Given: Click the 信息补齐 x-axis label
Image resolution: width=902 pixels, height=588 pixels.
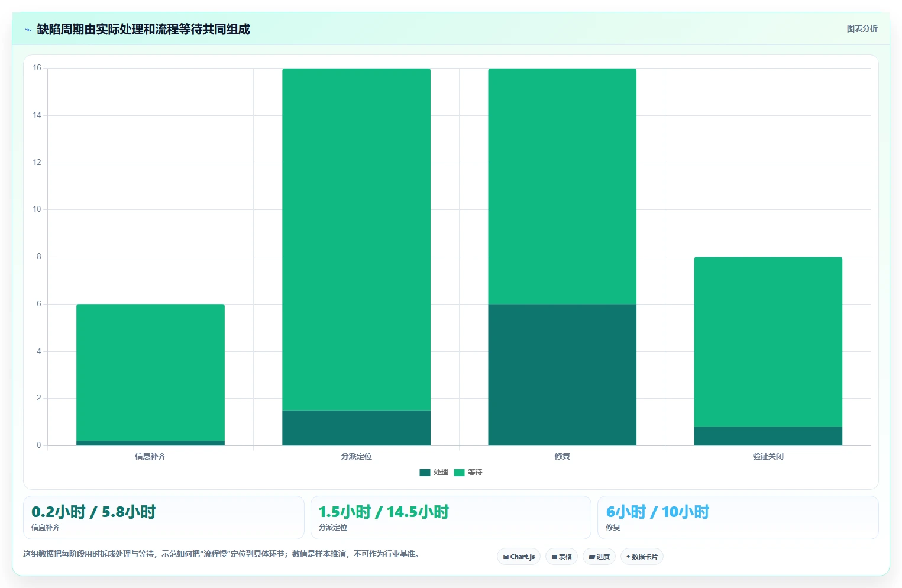Looking at the screenshot, I should click(150, 456).
